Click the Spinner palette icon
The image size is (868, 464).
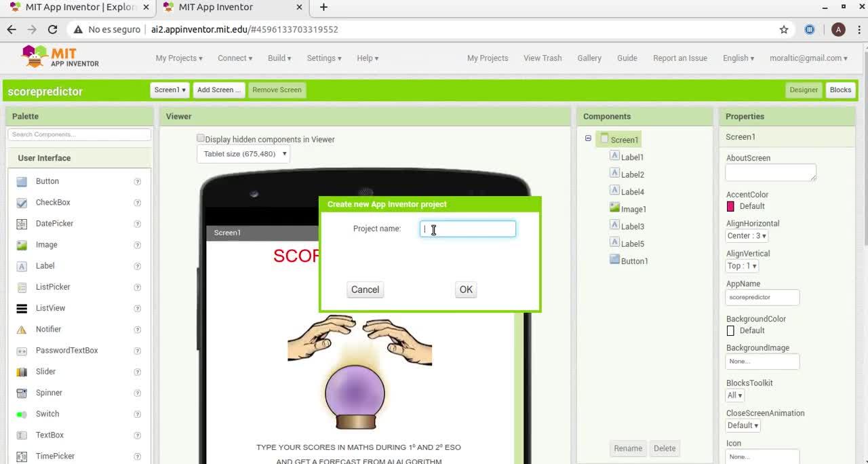22,393
